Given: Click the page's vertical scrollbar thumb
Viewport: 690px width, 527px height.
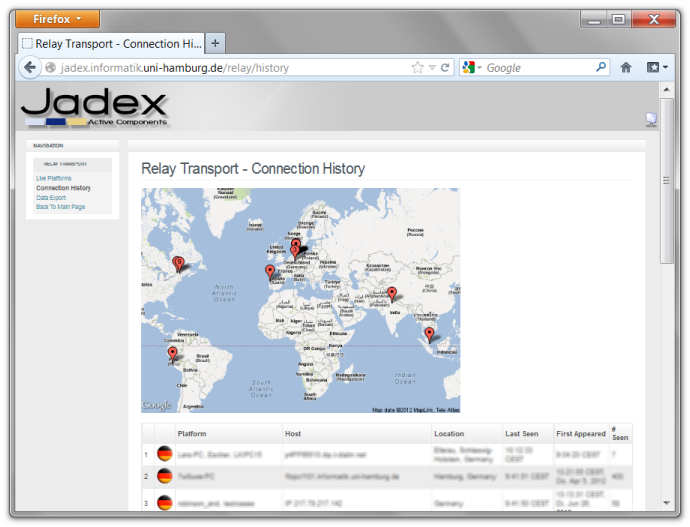Looking at the screenshot, I should point(666,180).
